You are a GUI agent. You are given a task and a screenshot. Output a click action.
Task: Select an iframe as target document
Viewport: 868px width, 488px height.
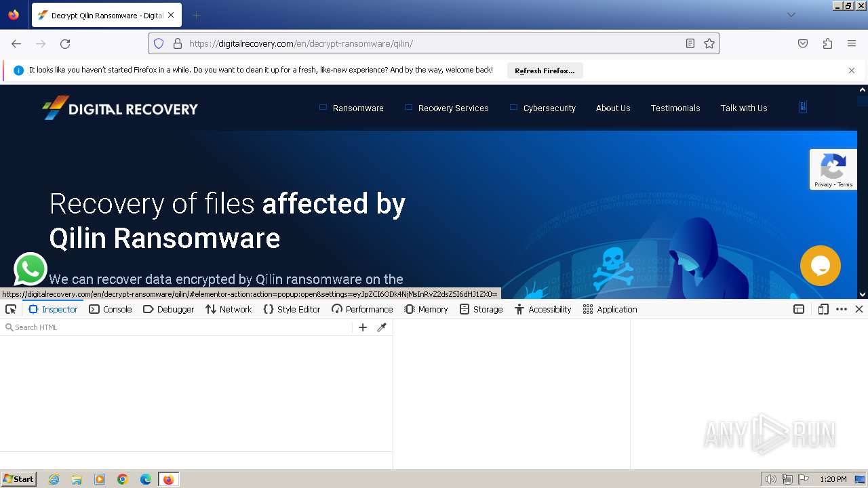799,309
